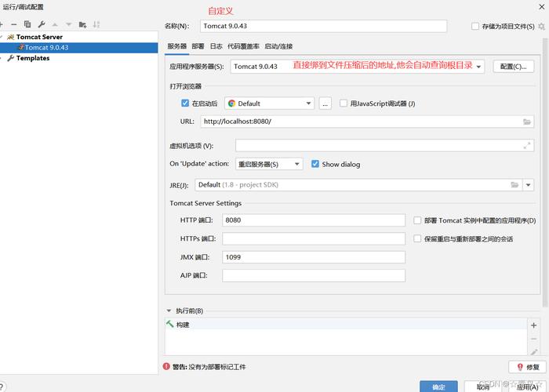The image size is (549, 392).
Task: Collapse the 执行前 section
Action: pos(169,310)
